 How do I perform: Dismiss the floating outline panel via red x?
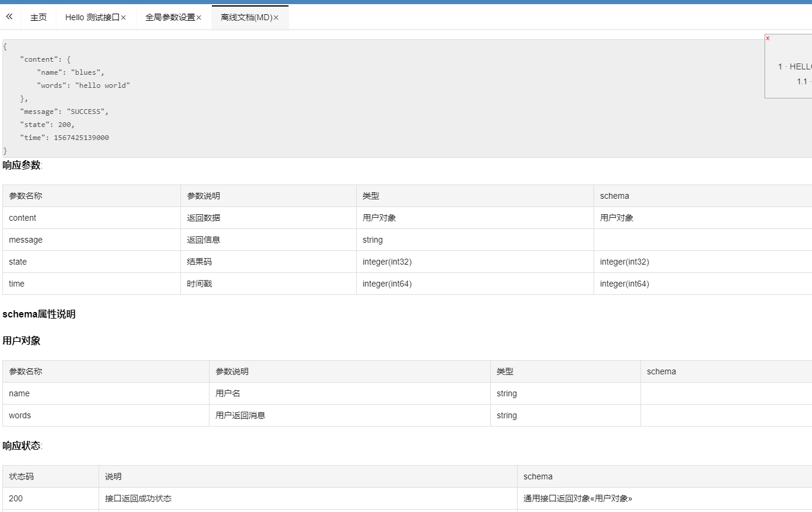768,39
